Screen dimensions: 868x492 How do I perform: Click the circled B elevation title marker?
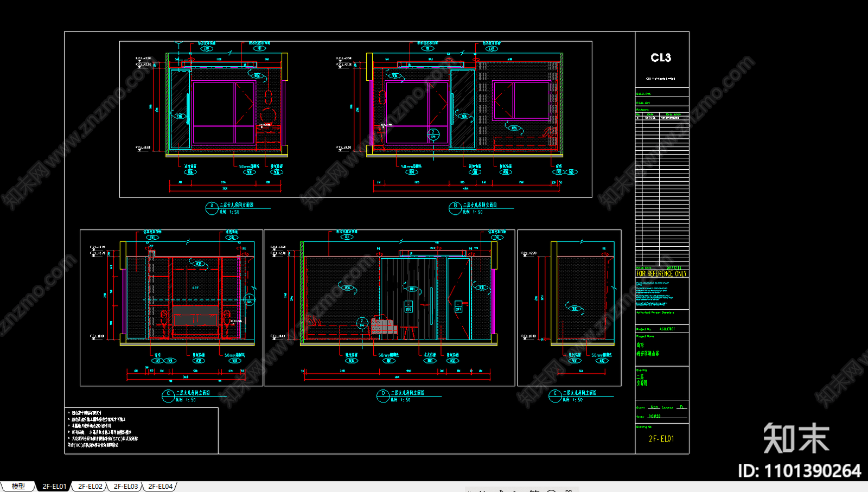click(455, 208)
